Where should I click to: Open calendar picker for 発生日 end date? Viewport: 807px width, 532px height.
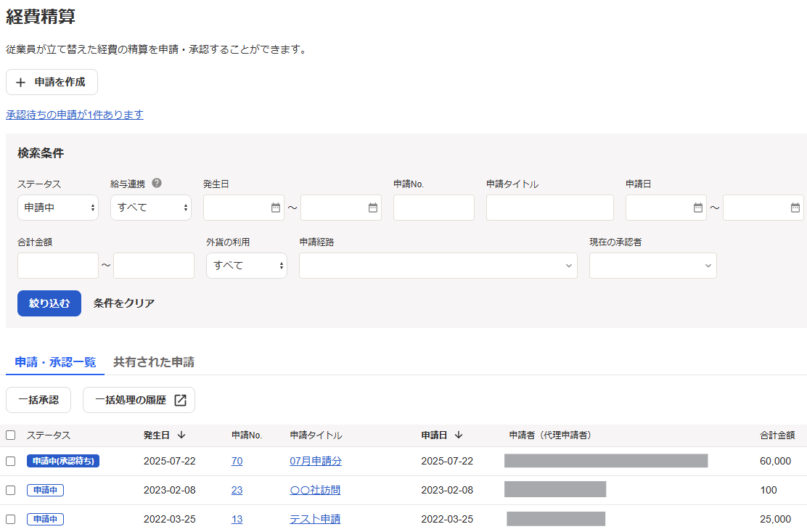(373, 208)
